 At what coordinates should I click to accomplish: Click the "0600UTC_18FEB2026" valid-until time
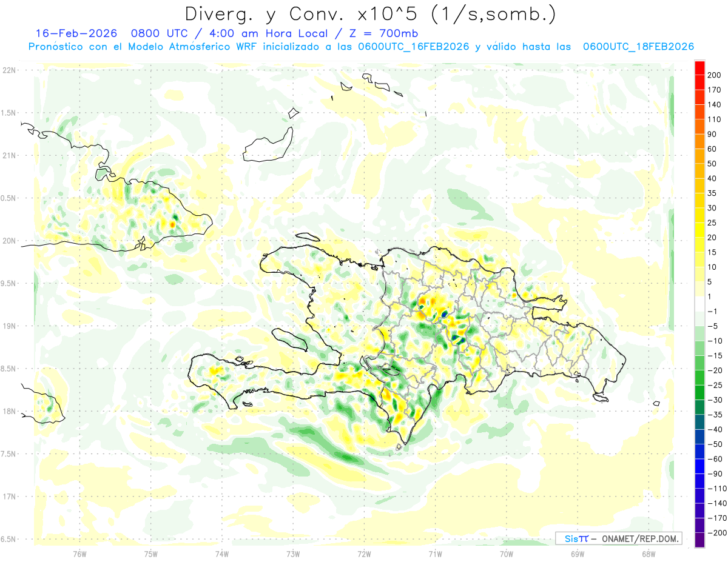[x=638, y=47]
